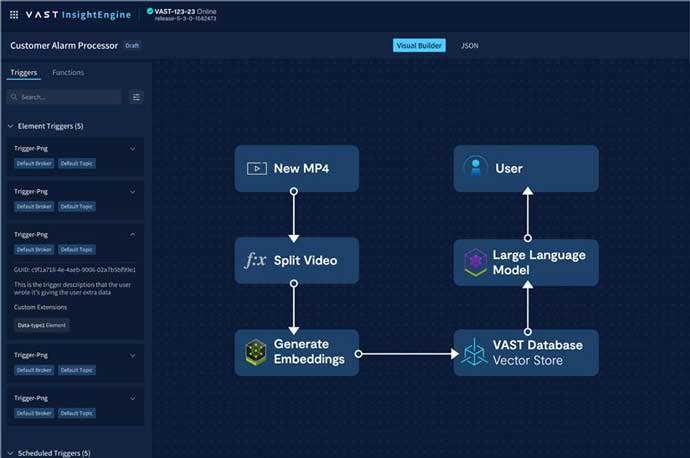The width and height of the screenshot is (690, 458).
Task: Open the app grid menu icon
Action: coord(13,14)
